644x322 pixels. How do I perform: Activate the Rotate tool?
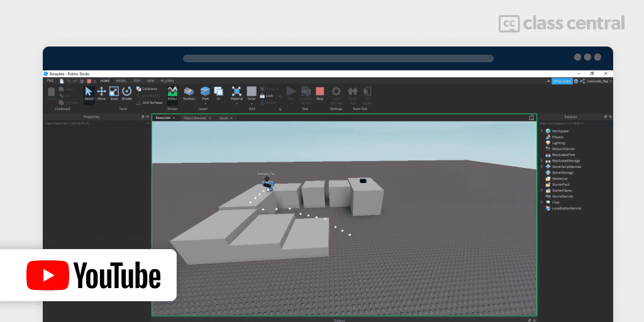[x=127, y=94]
